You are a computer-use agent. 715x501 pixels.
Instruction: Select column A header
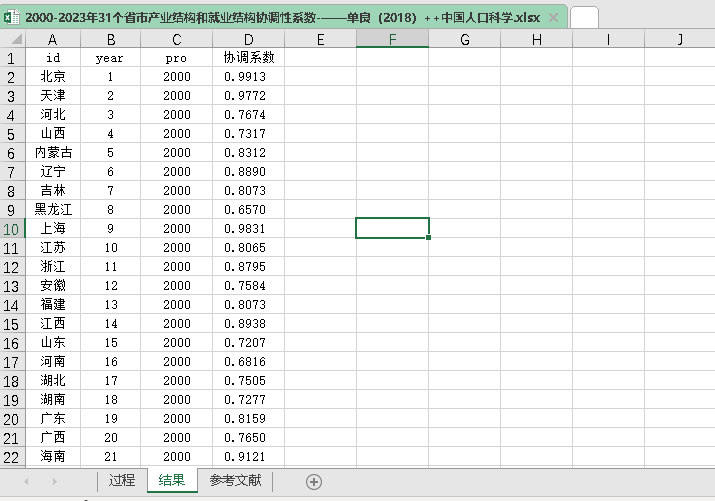(53, 40)
